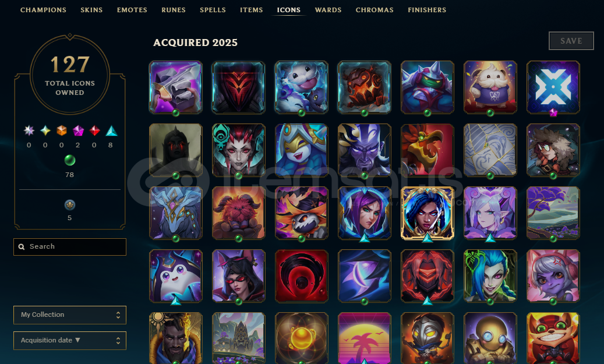Toggle the teal triangle rarity filter

[111, 131]
